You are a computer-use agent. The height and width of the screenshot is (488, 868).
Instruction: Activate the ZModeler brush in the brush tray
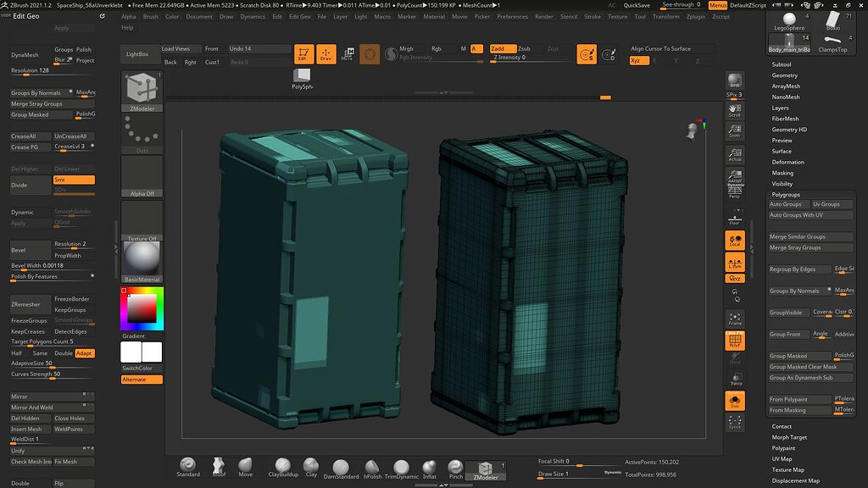[487, 467]
